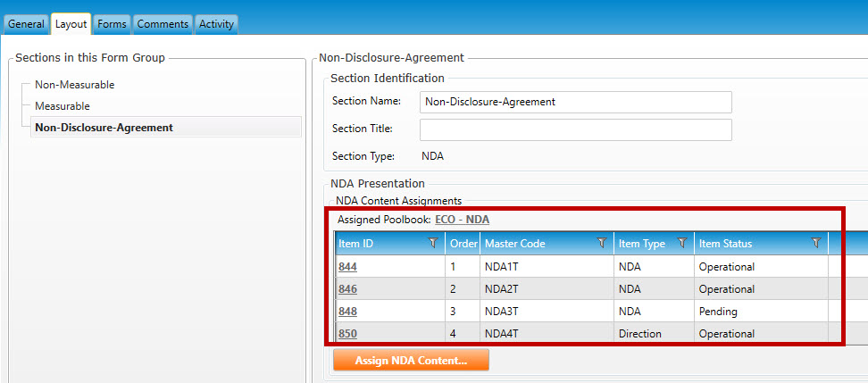Select Measurable section in tree
868x383 pixels.
pos(62,106)
